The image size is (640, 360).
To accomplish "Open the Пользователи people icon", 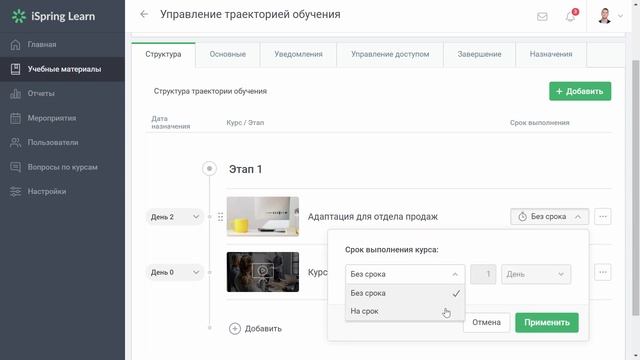I will click(x=15, y=142).
